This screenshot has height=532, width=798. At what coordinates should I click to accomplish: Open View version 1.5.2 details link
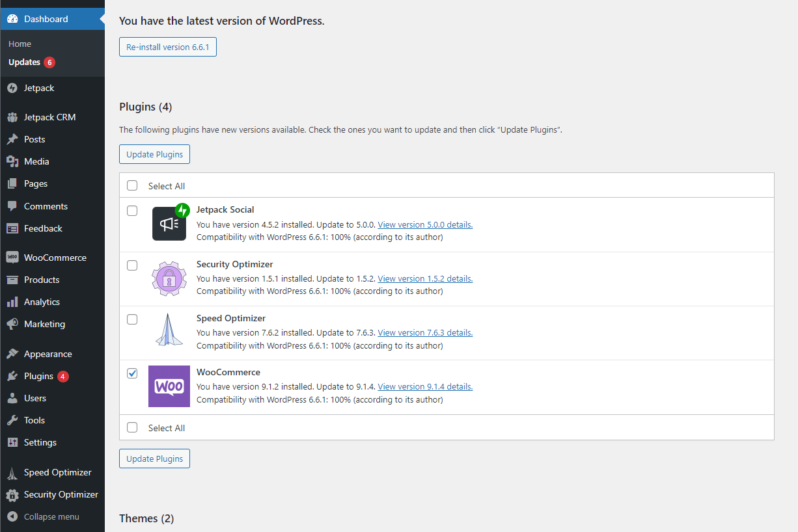pyautogui.click(x=425, y=278)
